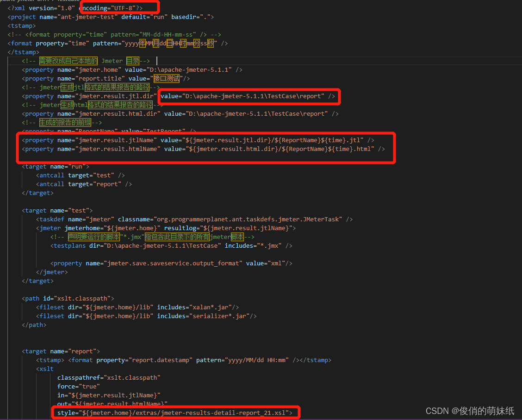Click the html.dir value path TestCase\report

[x=257, y=114]
